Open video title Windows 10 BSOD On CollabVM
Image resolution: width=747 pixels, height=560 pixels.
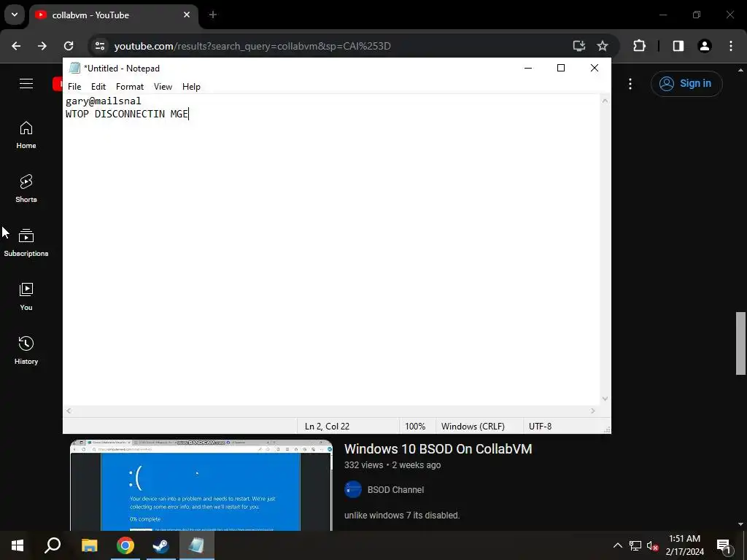tap(438, 449)
